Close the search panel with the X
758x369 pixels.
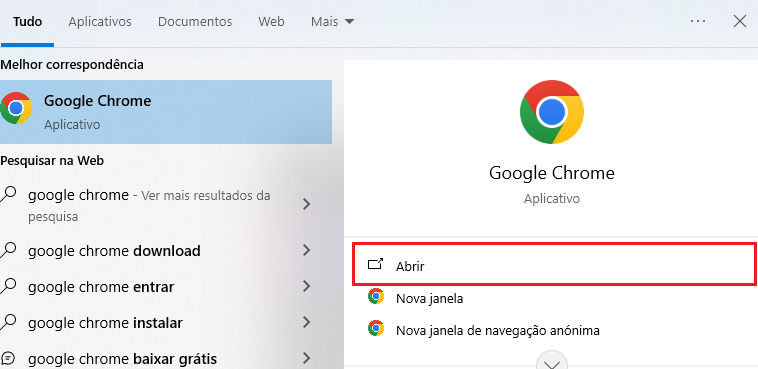(x=740, y=21)
